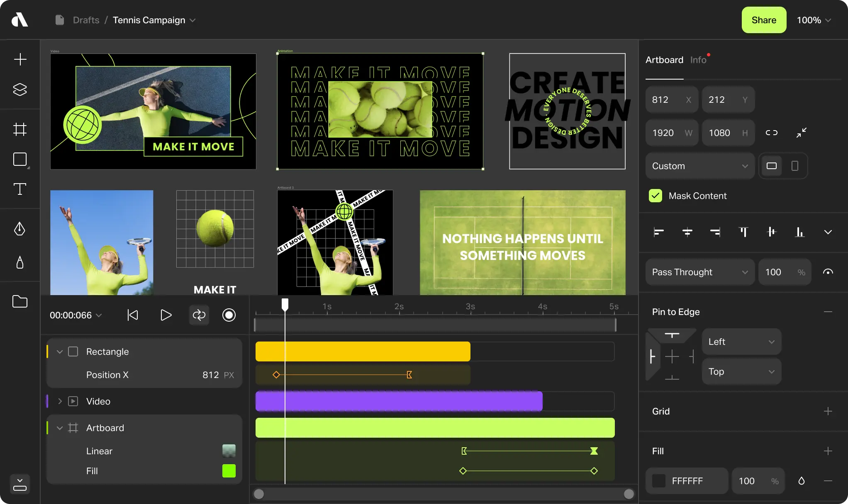Click the align bottom icon in the alignment row
Screen dimensions: 848x504
tap(800, 232)
